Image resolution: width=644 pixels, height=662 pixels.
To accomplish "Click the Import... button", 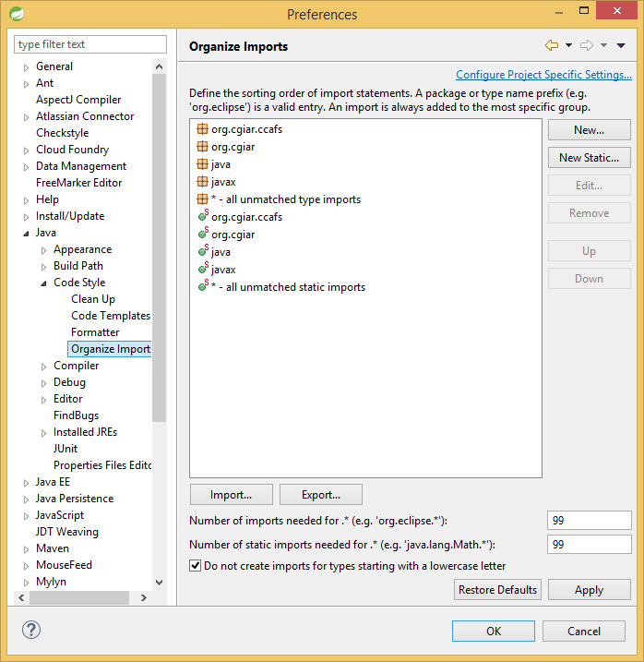I will [232, 494].
